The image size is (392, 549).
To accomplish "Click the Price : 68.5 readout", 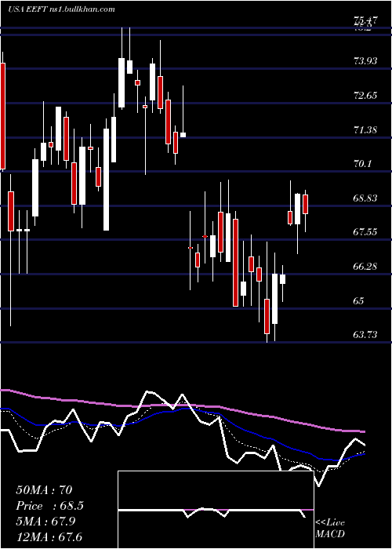I will tap(49, 506).
